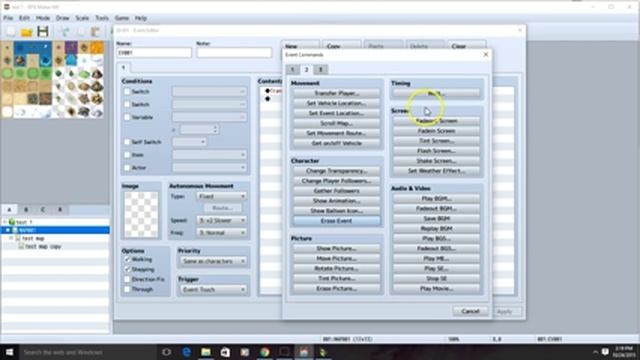Screen dimensions: 640x360
Task: Open the Actor condition dropdown
Action: coord(209,167)
